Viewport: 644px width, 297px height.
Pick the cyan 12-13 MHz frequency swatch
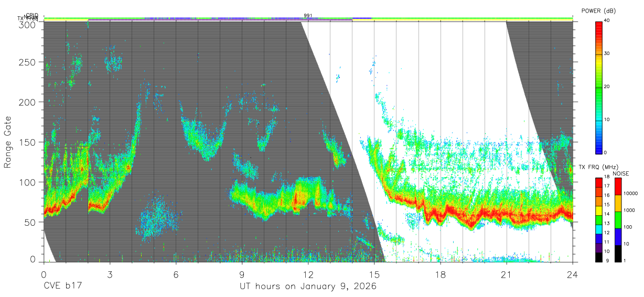[599, 229]
